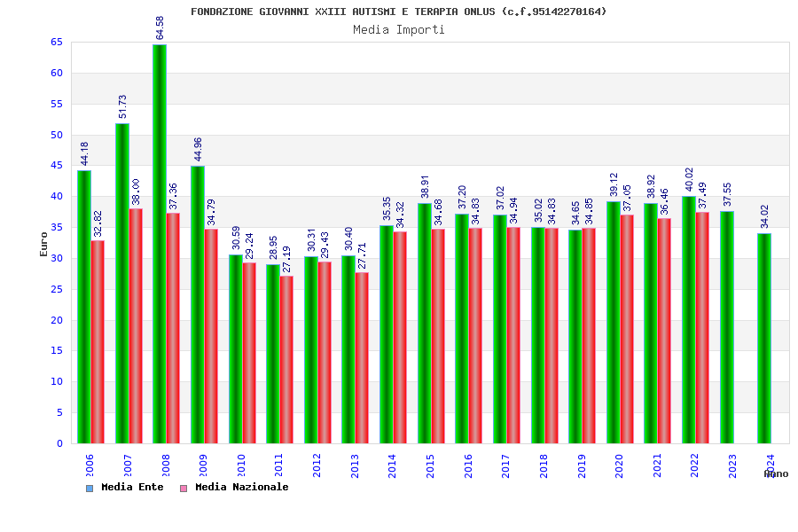This screenshot has height=532, width=798.
Task: Click the x-axis year label 2010
Action: [x=241, y=465]
